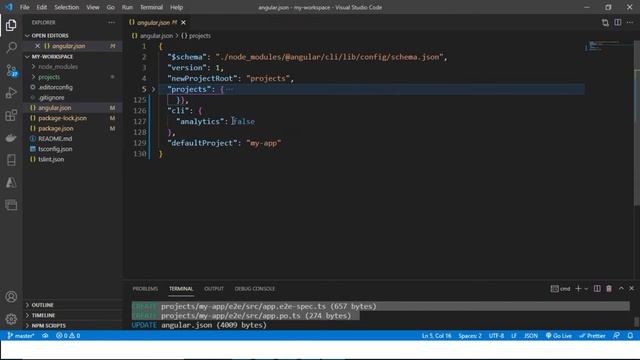Open the Edit menu

coord(42,7)
